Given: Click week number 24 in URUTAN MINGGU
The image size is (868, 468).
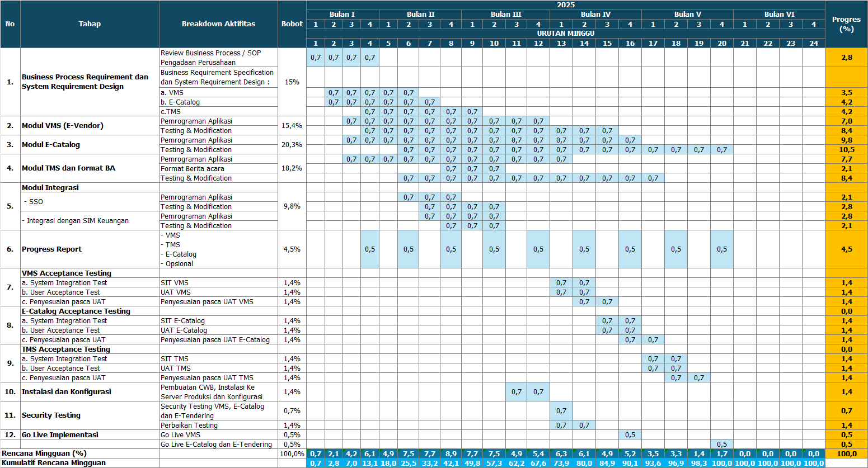Looking at the screenshot, I should (x=813, y=44).
